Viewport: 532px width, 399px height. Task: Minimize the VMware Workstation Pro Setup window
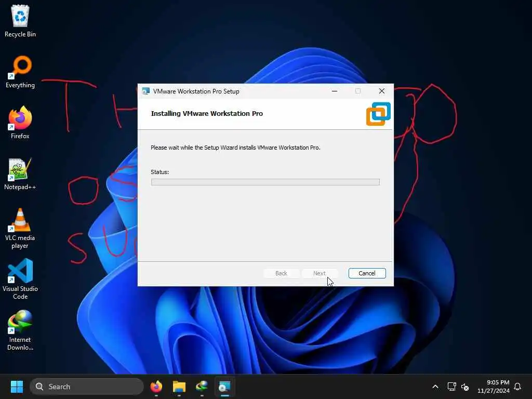point(335,91)
